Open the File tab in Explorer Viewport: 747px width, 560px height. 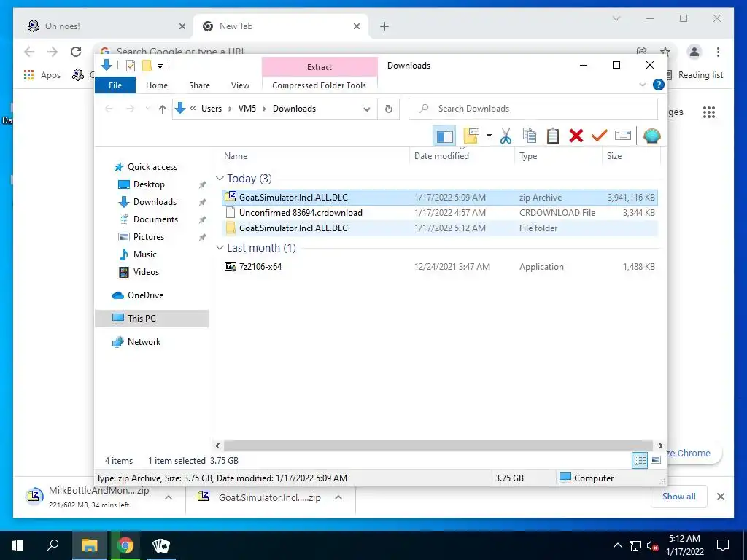(115, 85)
